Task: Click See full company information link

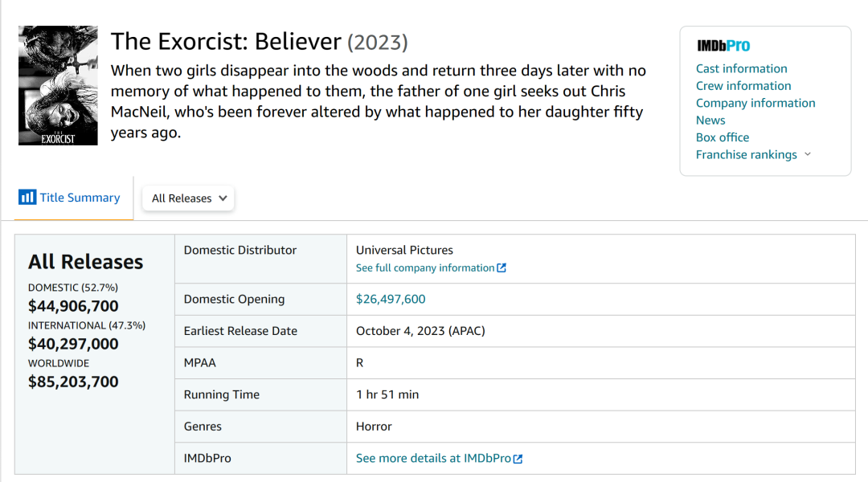Action: (424, 268)
